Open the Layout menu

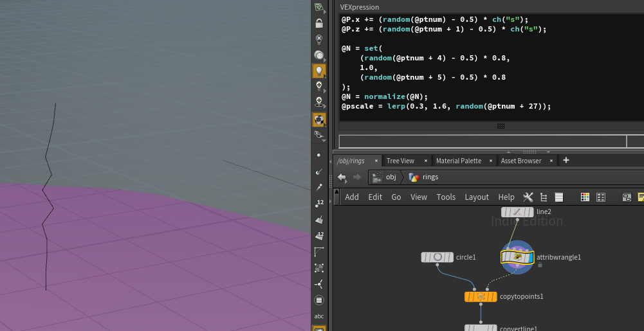coord(477,197)
